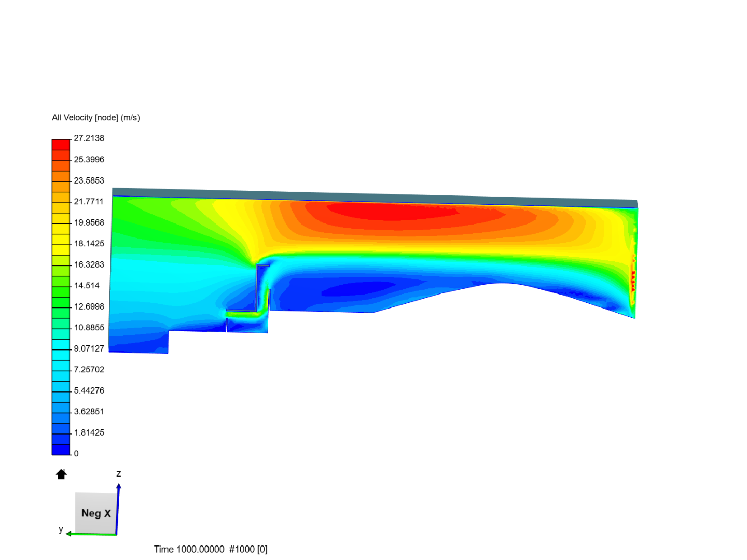
Task: Click the legend value 5.44276
Action: [x=89, y=390]
